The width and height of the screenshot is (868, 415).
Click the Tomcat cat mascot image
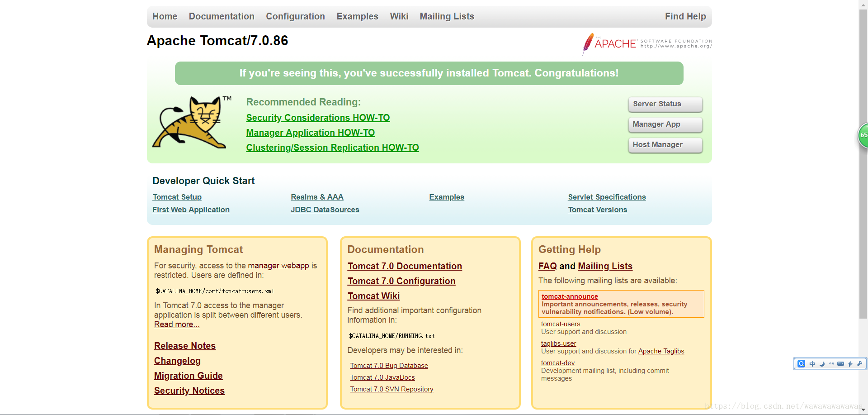pos(192,122)
